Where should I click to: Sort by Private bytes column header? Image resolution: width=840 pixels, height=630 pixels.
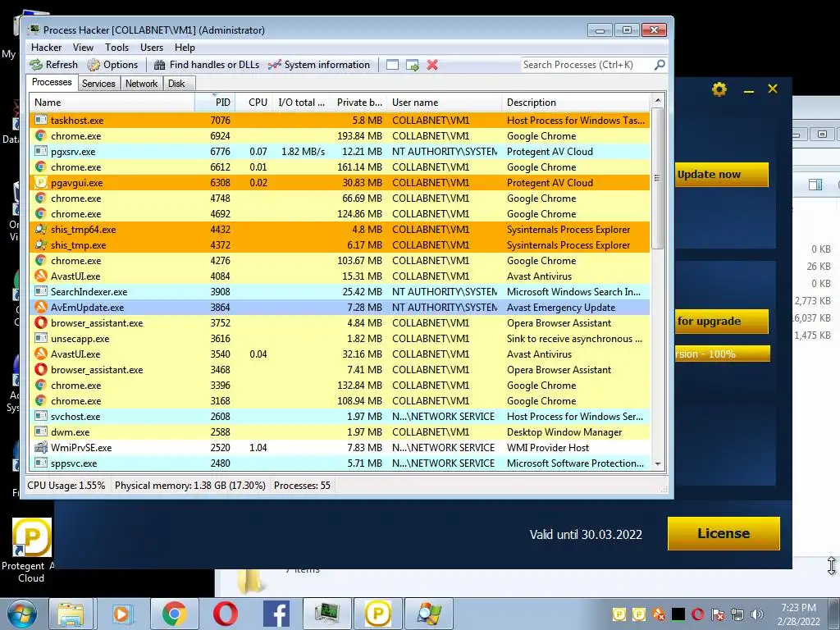click(358, 103)
